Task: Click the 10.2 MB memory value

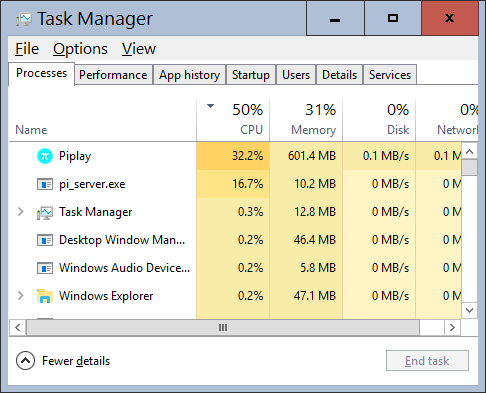Action: (315, 184)
